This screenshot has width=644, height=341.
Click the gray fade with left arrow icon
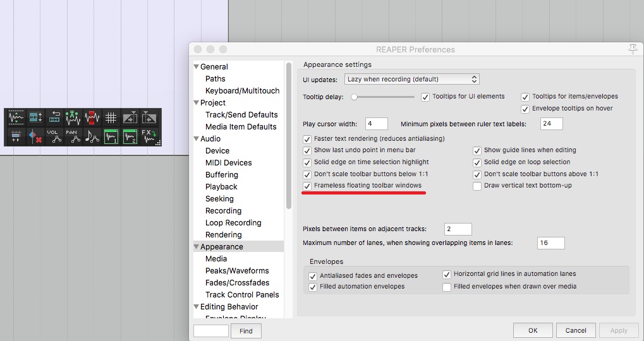tap(149, 117)
